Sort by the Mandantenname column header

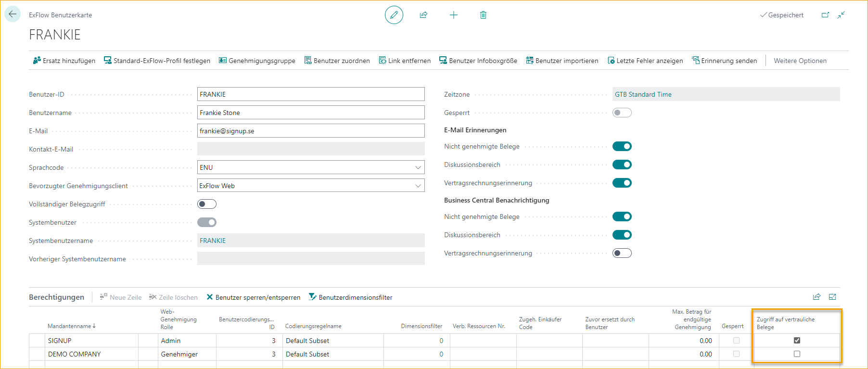[x=72, y=326]
